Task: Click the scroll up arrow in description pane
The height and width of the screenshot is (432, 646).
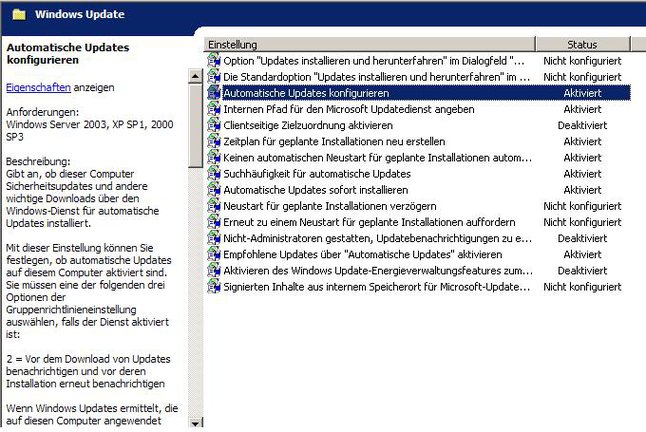Action: click(195, 76)
